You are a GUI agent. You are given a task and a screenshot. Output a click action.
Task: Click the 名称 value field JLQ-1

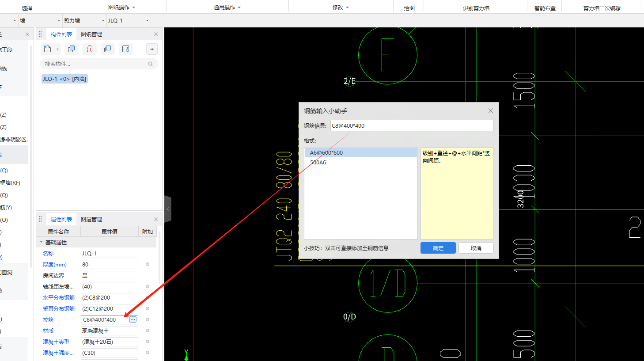pos(110,253)
